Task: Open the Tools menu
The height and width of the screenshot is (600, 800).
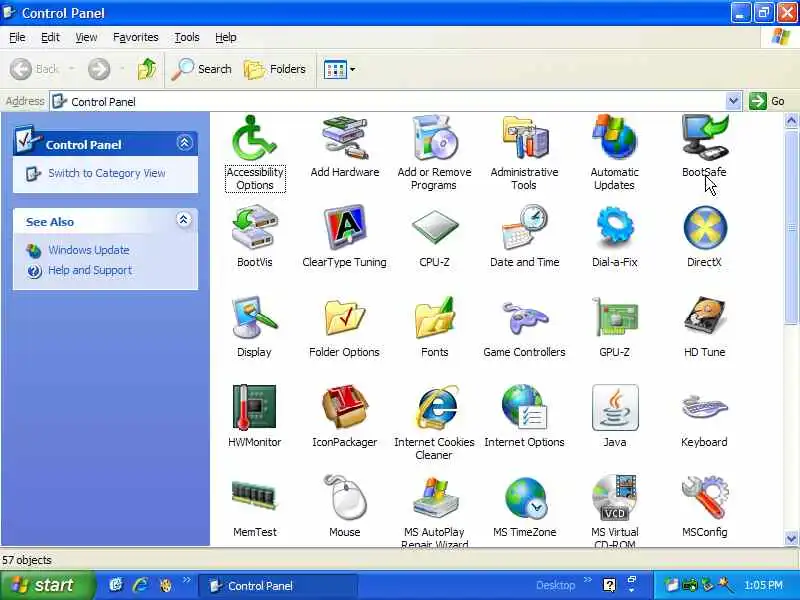Action: [187, 37]
